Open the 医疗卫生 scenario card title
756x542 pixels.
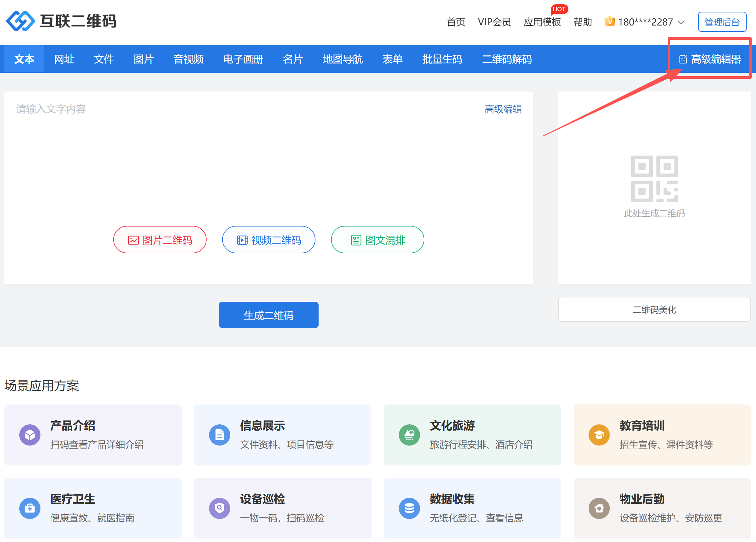73,499
